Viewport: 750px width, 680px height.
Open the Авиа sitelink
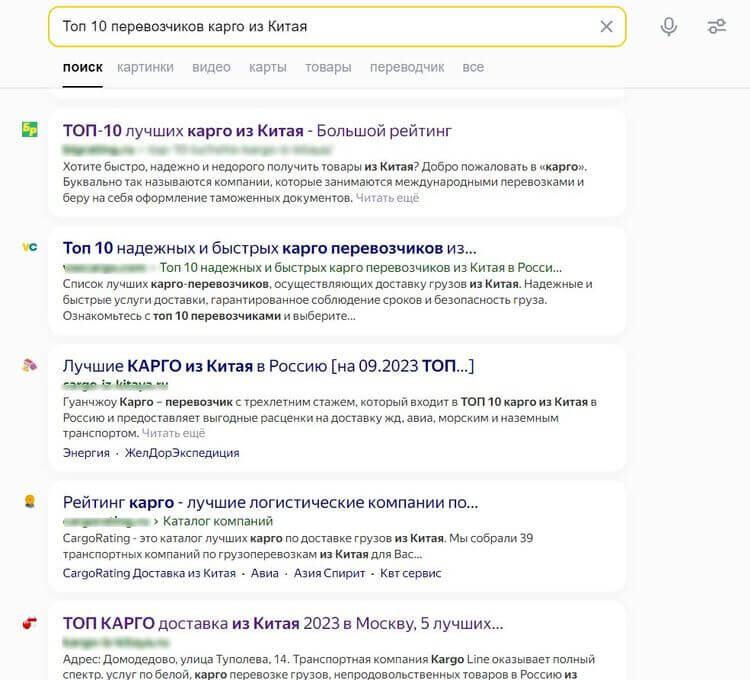click(x=265, y=573)
